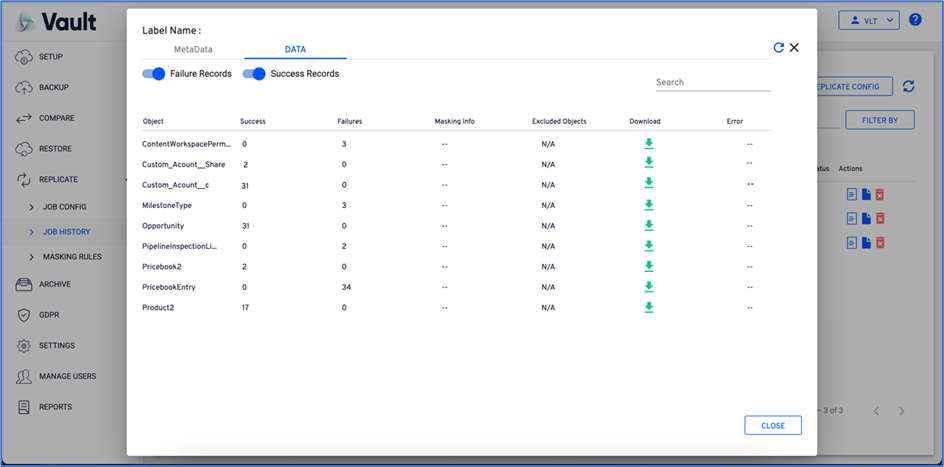Open the VLT user dropdown

[x=868, y=20]
